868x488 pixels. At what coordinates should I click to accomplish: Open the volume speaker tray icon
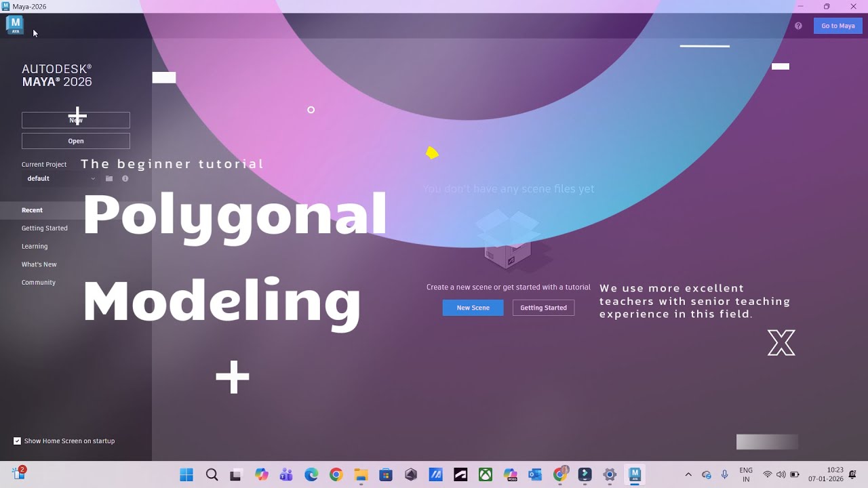click(x=781, y=475)
